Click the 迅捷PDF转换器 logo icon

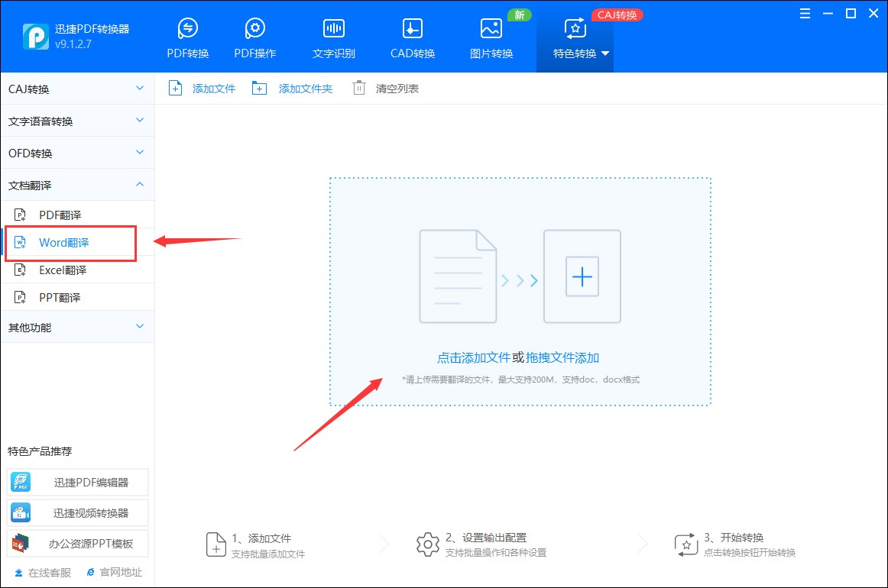[36, 36]
